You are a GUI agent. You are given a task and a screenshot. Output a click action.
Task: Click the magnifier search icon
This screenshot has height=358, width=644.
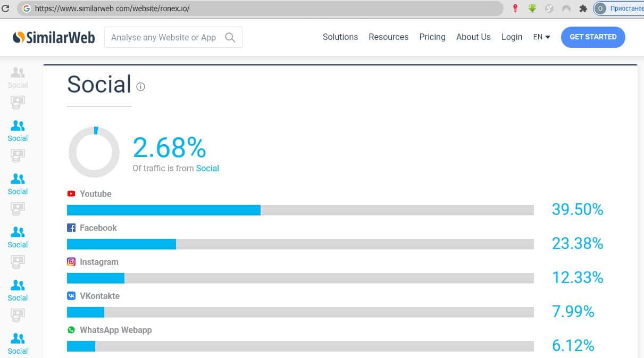[x=230, y=37]
